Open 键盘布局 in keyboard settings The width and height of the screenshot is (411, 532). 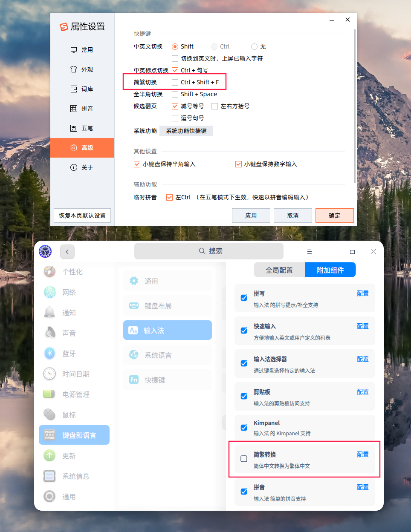pyautogui.click(x=167, y=305)
